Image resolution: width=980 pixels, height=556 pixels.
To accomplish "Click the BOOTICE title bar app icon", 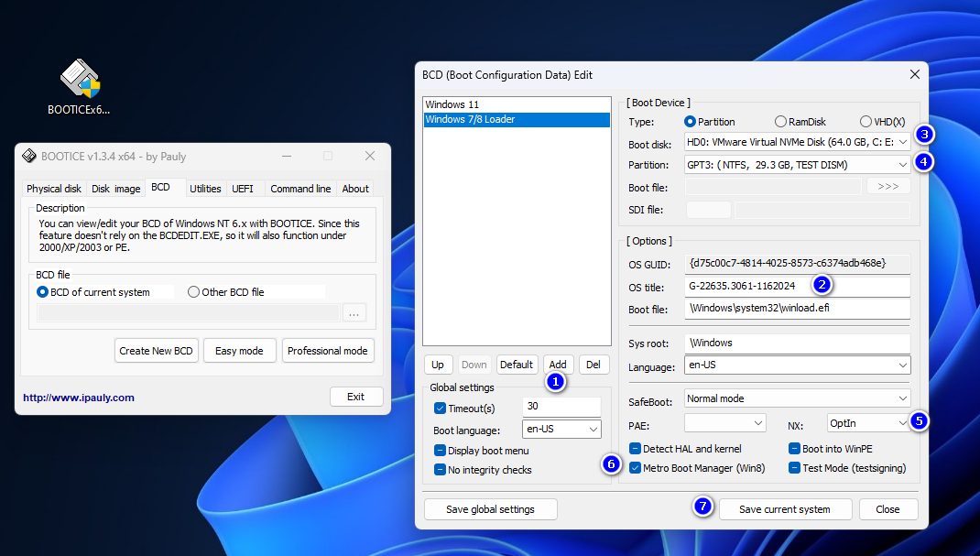I will (28, 157).
